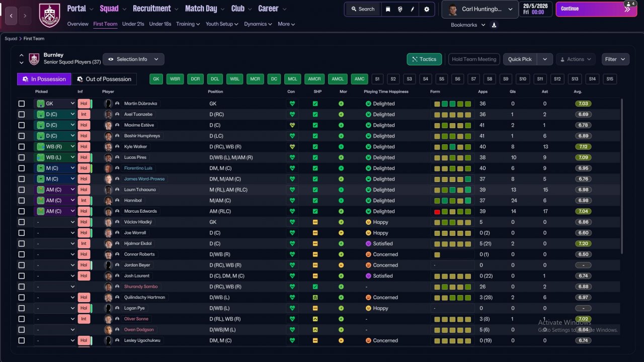Click Hjalmar Ekdal's Satisfied happiness icon
This screenshot has height=362, width=644.
[368, 244]
